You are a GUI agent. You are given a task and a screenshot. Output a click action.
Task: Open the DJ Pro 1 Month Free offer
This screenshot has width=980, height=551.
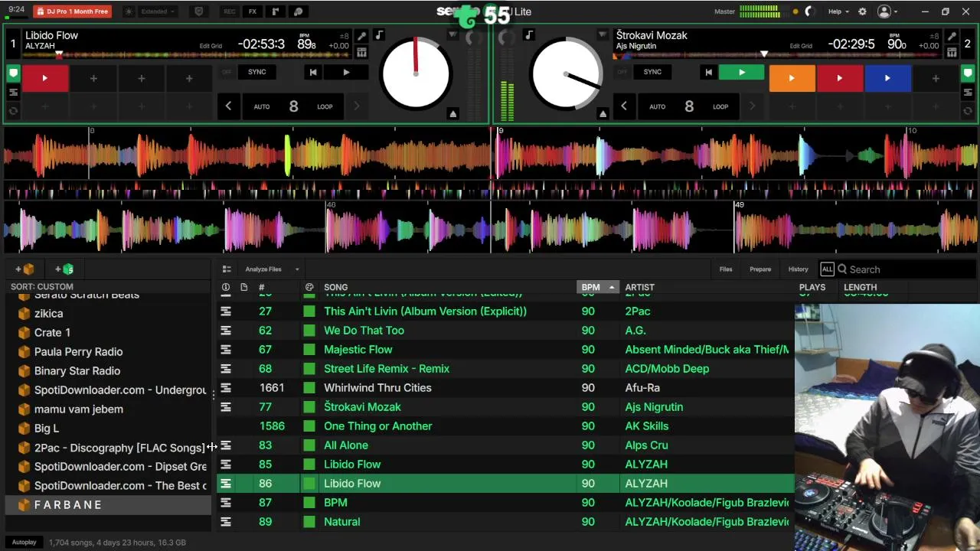click(x=73, y=11)
